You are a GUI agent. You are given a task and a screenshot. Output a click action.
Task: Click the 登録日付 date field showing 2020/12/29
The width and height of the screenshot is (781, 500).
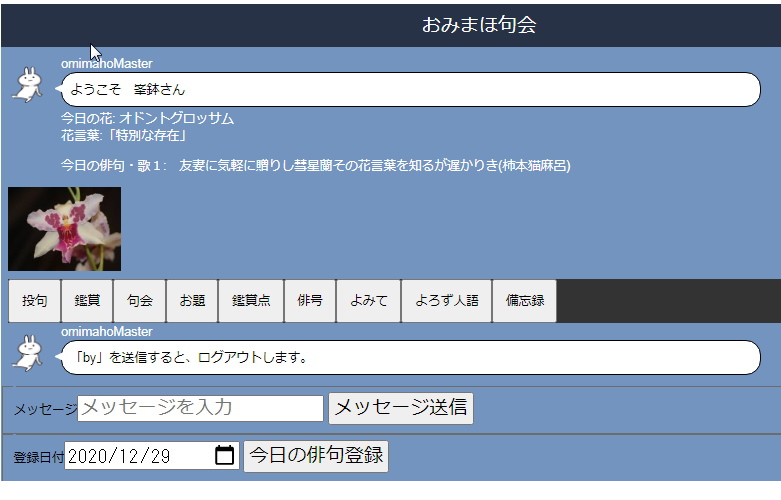[138, 456]
